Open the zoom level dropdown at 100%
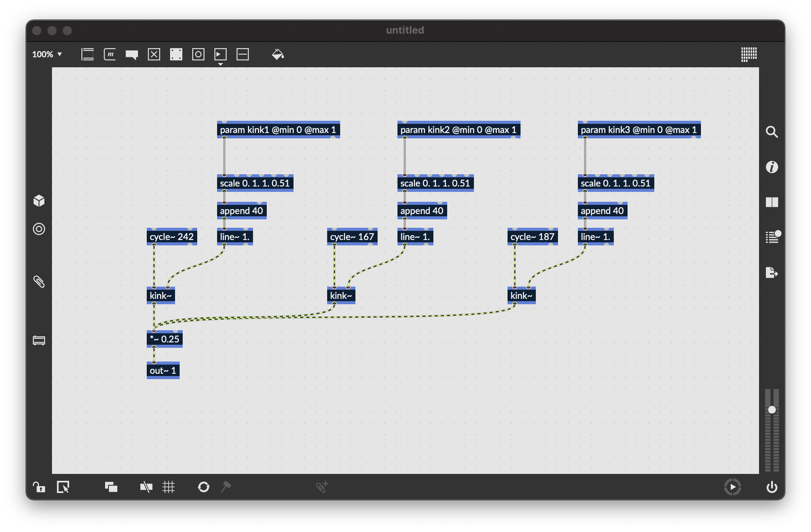The width and height of the screenshot is (811, 532). (47, 54)
